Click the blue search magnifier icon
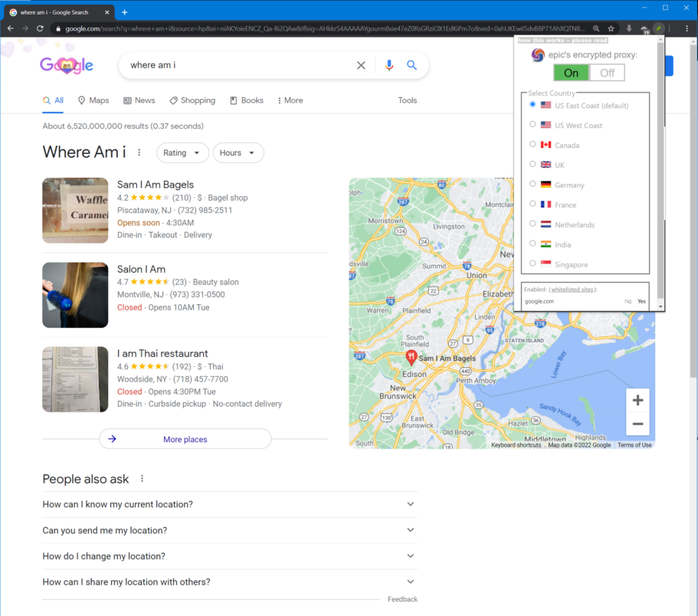 [x=411, y=65]
